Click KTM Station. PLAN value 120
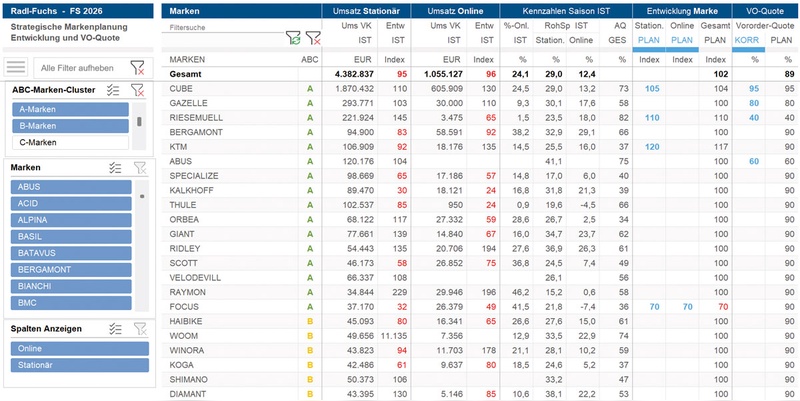Viewport: 800px width, 401px height. 652,147
